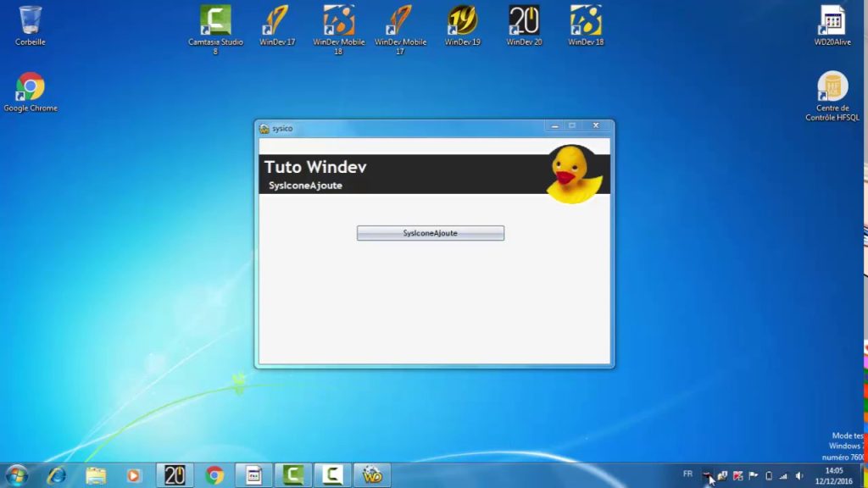Select the Camtasia Studio 8 desktop shortcut
868x488 pixels.
click(x=215, y=30)
